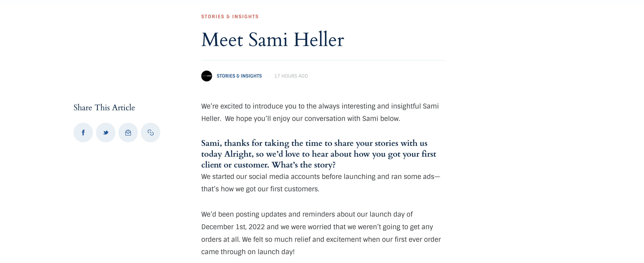Click the slash separator before the timestamp

[x=268, y=76]
